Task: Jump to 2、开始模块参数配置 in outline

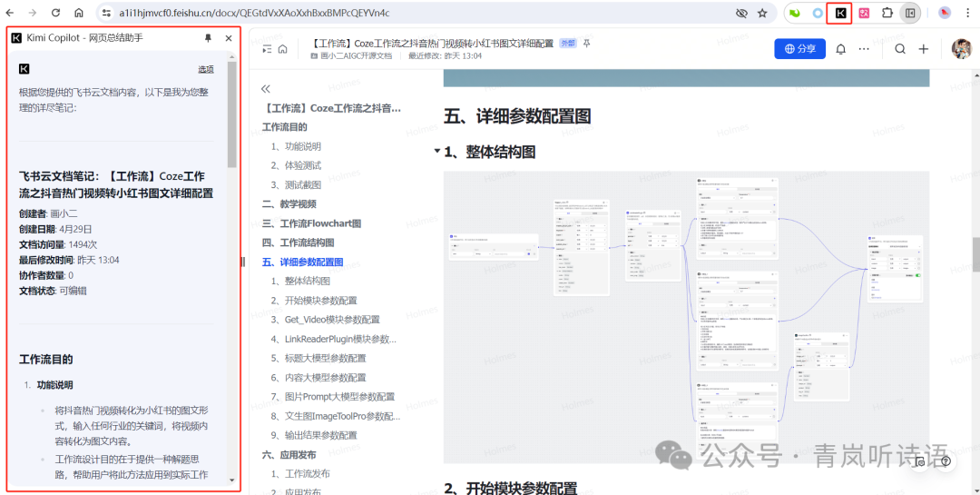Action: 314,301
